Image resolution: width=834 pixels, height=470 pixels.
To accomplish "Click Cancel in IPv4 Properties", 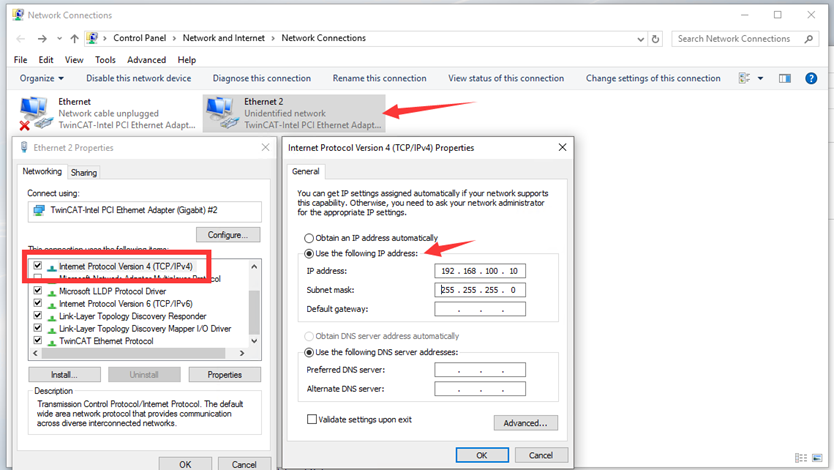I will tap(541, 455).
